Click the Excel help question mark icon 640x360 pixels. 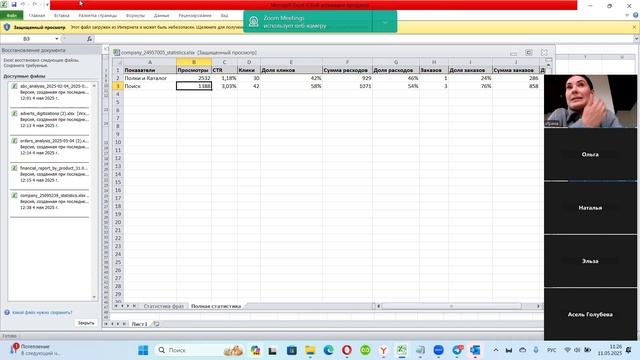(636, 16)
